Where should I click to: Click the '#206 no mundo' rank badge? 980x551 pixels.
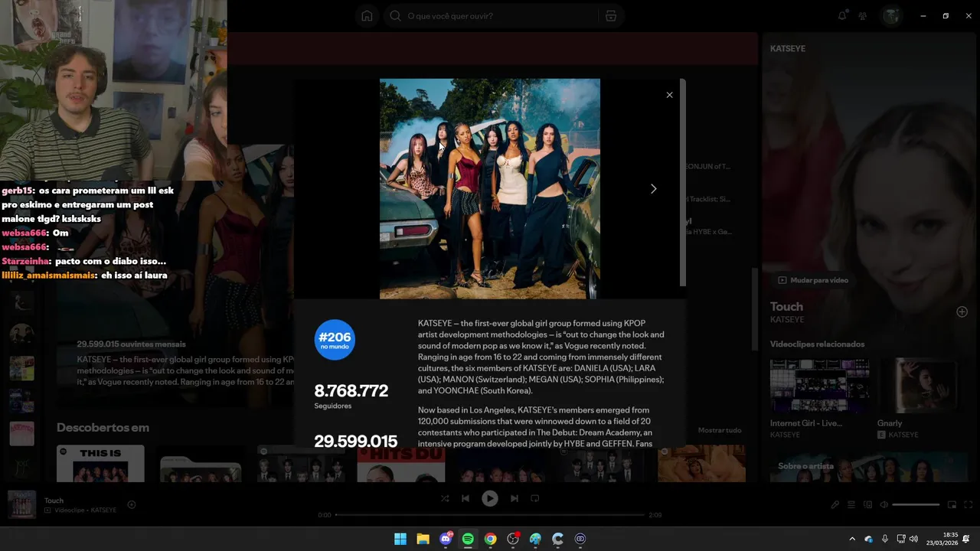point(335,339)
